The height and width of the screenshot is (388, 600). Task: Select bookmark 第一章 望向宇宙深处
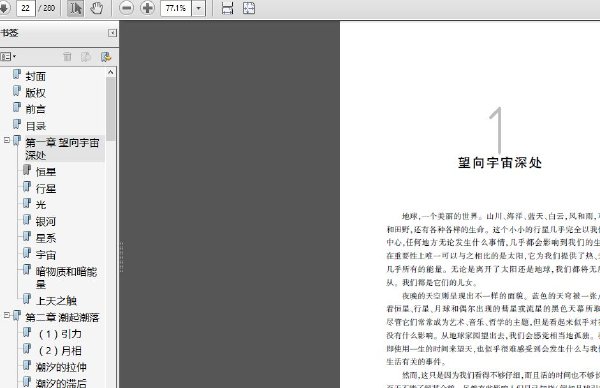pyautogui.click(x=62, y=149)
